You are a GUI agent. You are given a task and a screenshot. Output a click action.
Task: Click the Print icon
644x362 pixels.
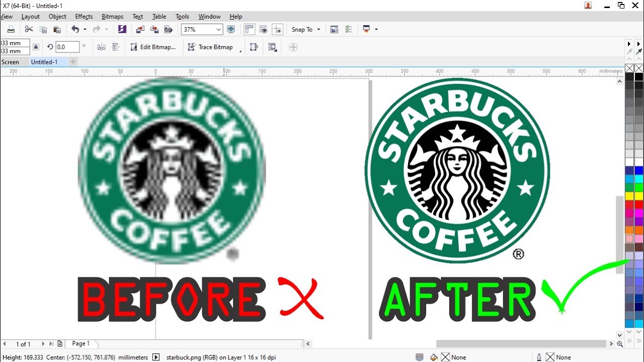tap(11, 30)
